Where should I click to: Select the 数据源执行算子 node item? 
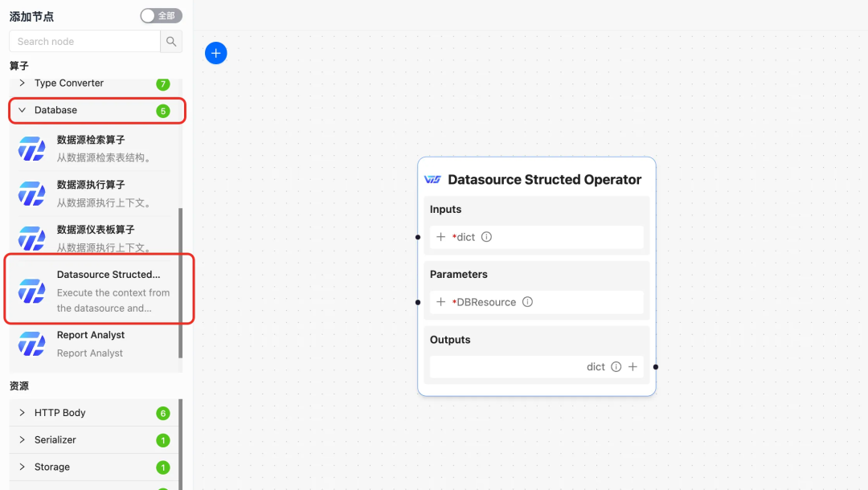point(94,194)
